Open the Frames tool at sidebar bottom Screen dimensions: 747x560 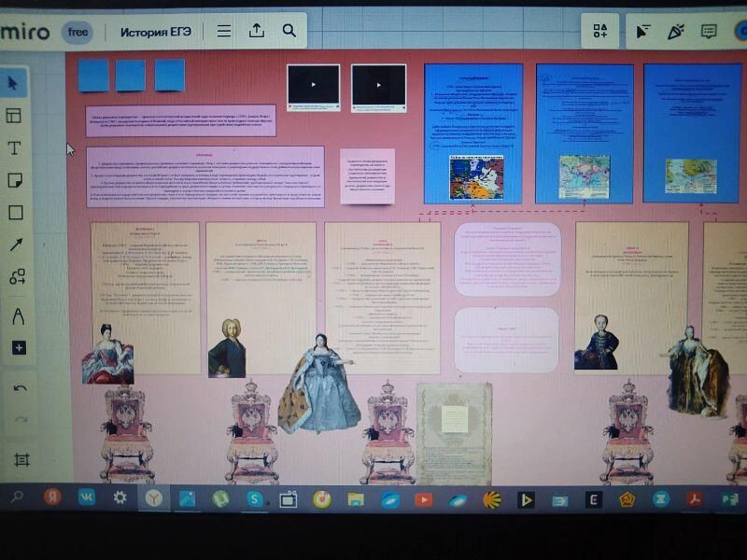[21, 459]
